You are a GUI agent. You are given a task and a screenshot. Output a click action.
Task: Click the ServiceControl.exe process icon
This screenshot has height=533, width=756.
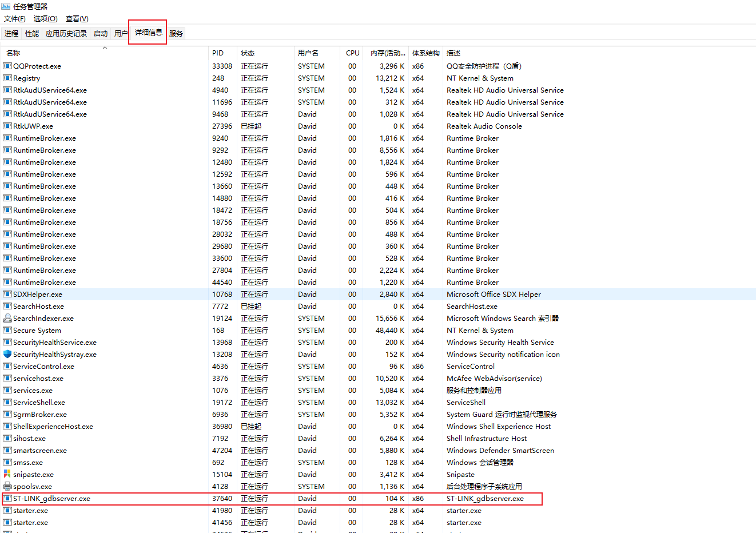(x=7, y=366)
